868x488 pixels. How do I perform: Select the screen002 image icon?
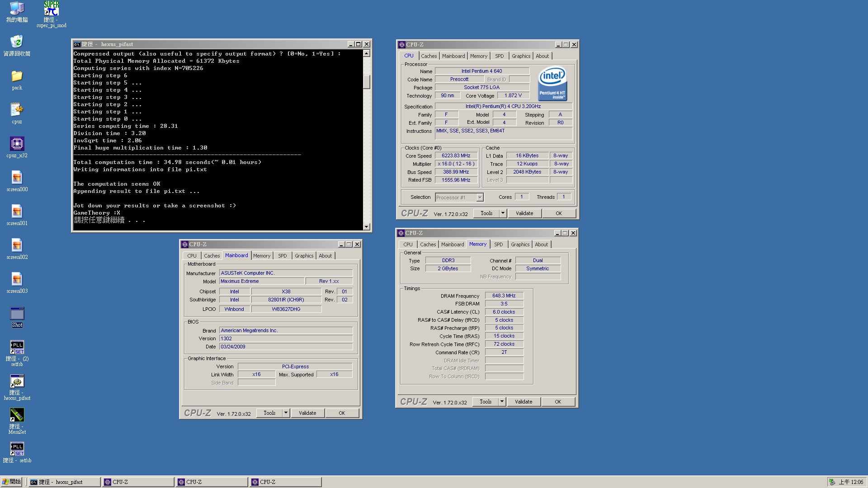(x=17, y=249)
